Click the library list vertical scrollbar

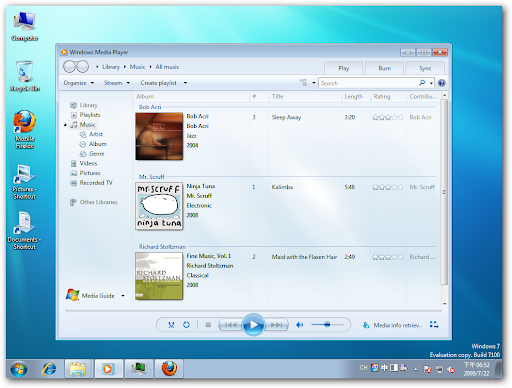(444, 192)
